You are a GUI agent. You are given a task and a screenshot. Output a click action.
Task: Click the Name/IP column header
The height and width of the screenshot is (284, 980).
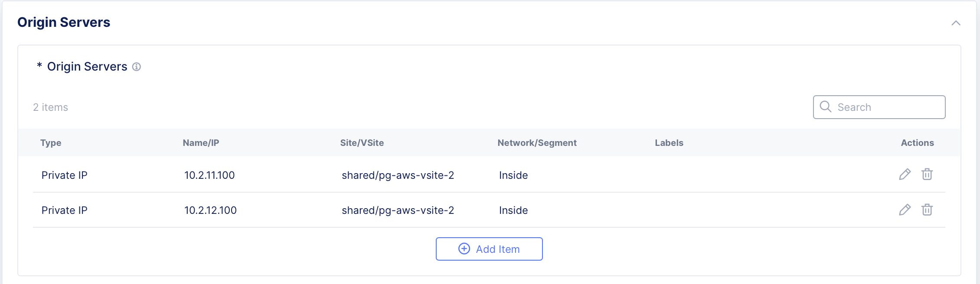[x=201, y=143]
